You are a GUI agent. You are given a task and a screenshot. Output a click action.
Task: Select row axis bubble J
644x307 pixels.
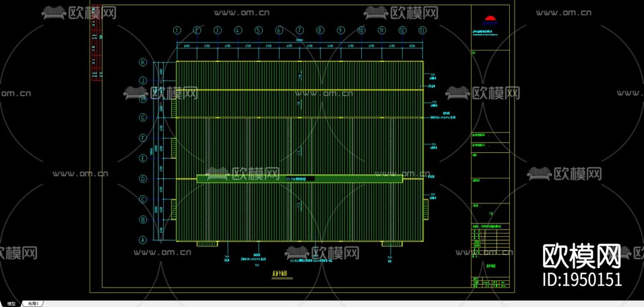pyautogui.click(x=143, y=80)
